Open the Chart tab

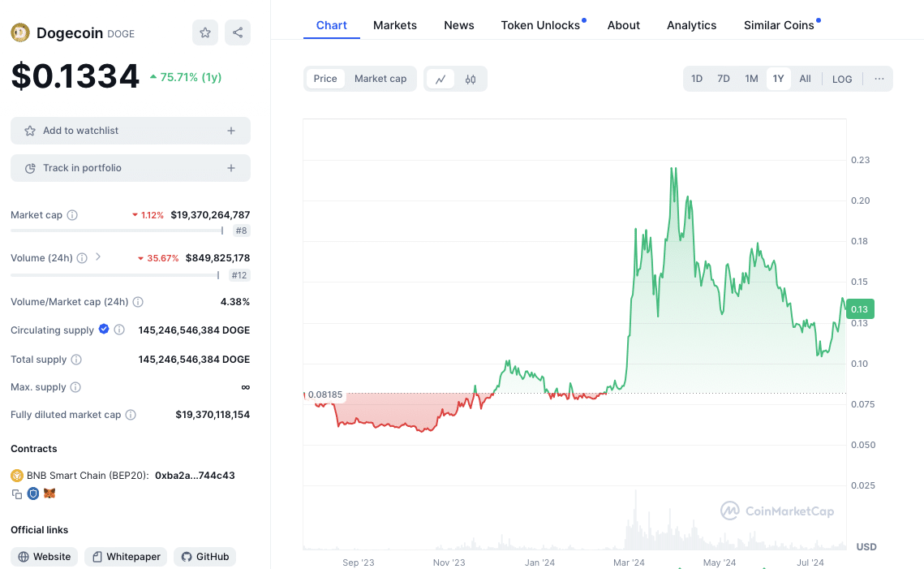(331, 25)
